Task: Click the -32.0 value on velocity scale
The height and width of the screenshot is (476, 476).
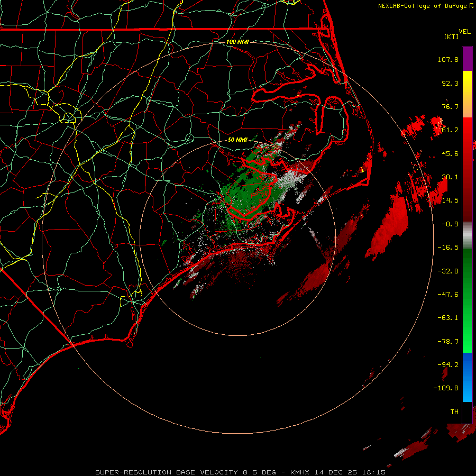Action: coord(448,271)
